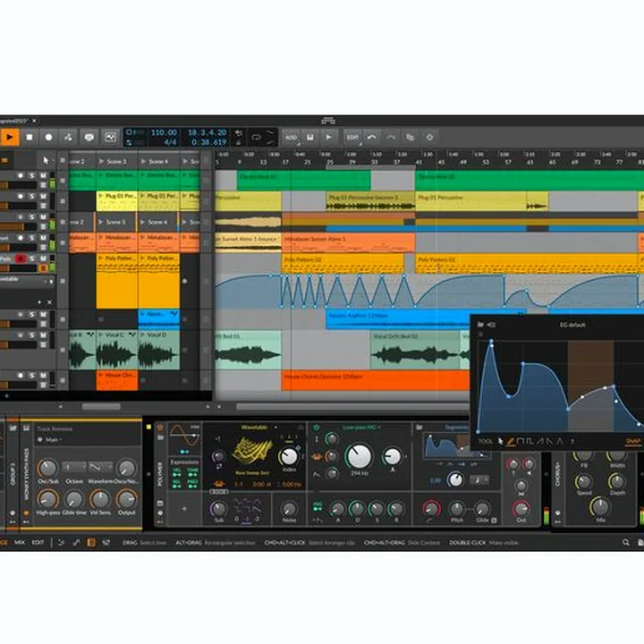The image size is (644, 644).
Task: Click the 4/4 time signature field
Action: point(170,142)
